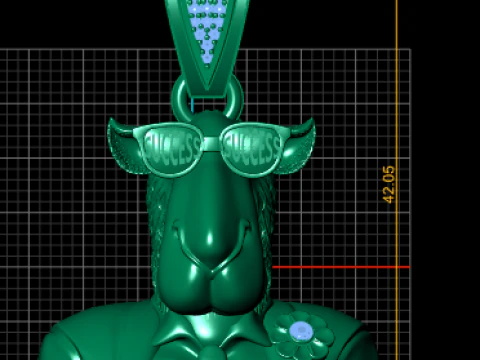Viewport: 480px width, 360px height.
Task: Select the jump ring above the head
Action: (208, 98)
